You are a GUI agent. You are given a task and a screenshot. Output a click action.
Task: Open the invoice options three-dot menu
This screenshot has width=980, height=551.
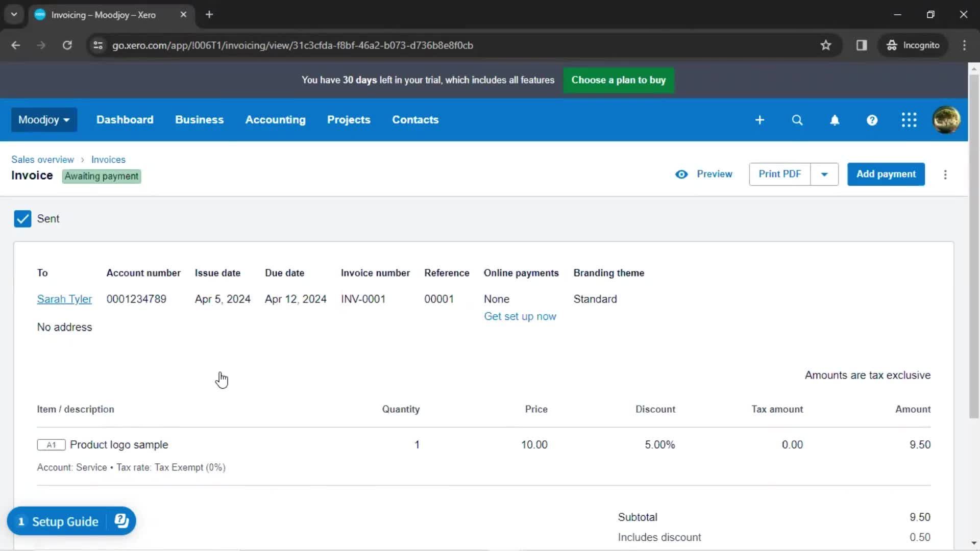pyautogui.click(x=945, y=174)
